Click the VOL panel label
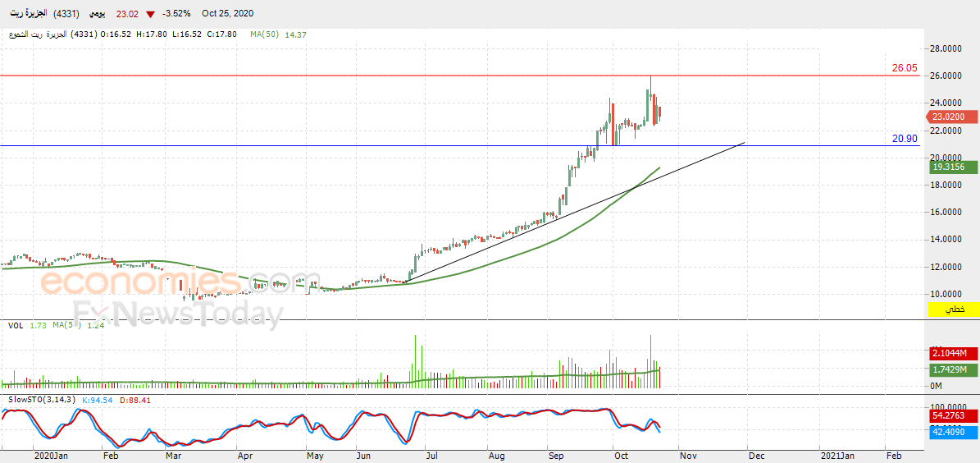This screenshot has height=463, width=980. click(15, 326)
